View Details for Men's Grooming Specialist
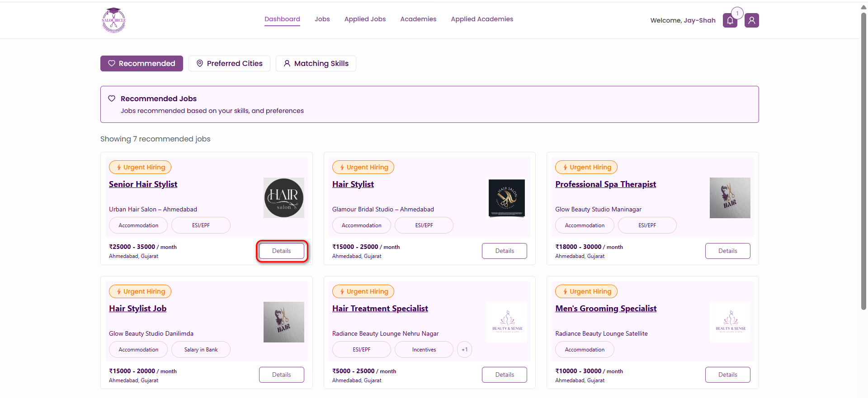Viewport: 868px width, 398px height. pos(727,375)
